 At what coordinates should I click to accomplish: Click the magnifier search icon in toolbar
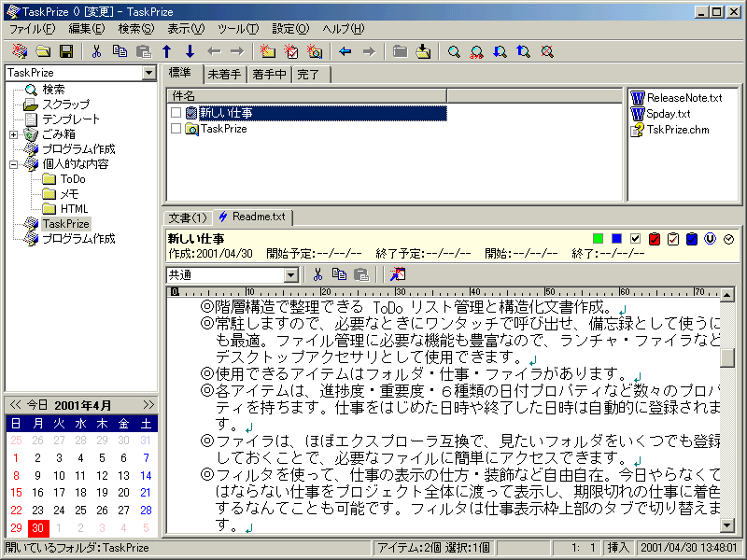(454, 51)
